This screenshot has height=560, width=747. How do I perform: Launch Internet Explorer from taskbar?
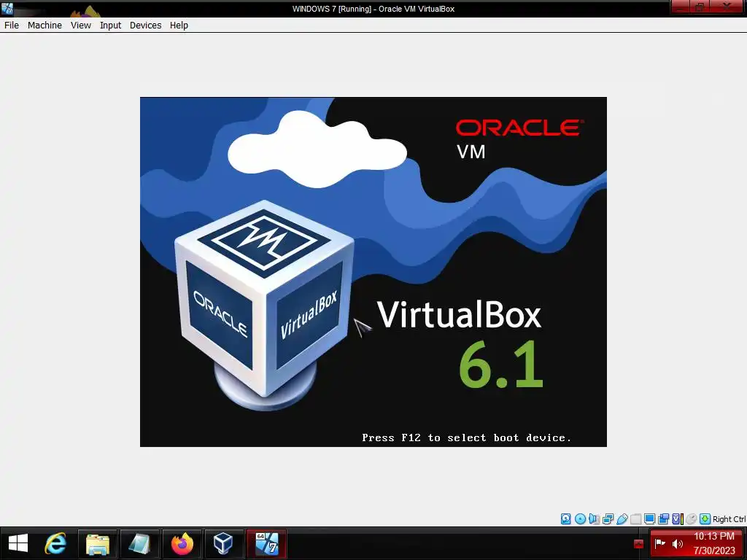[55, 543]
